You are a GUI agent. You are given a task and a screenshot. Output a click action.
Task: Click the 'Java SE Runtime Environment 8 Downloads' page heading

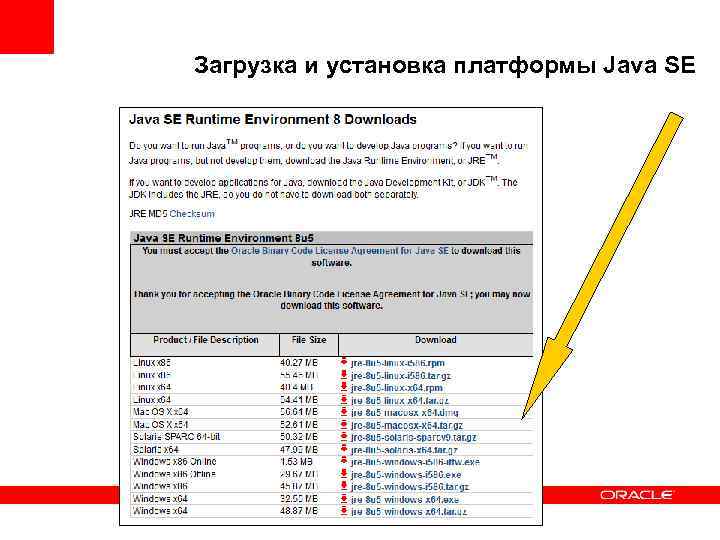click(273, 119)
